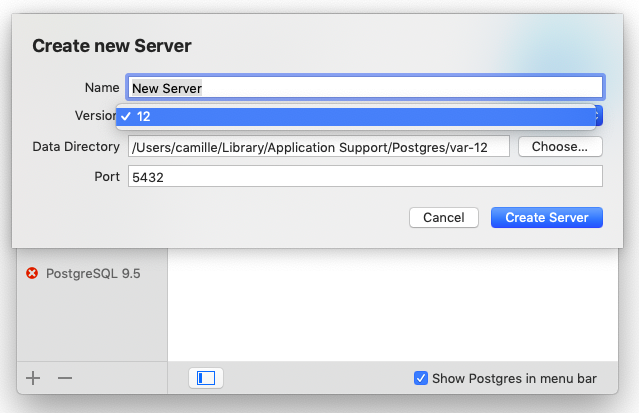Open the Choose… directory picker
Viewport: 639px width, 413px height.
click(560, 146)
